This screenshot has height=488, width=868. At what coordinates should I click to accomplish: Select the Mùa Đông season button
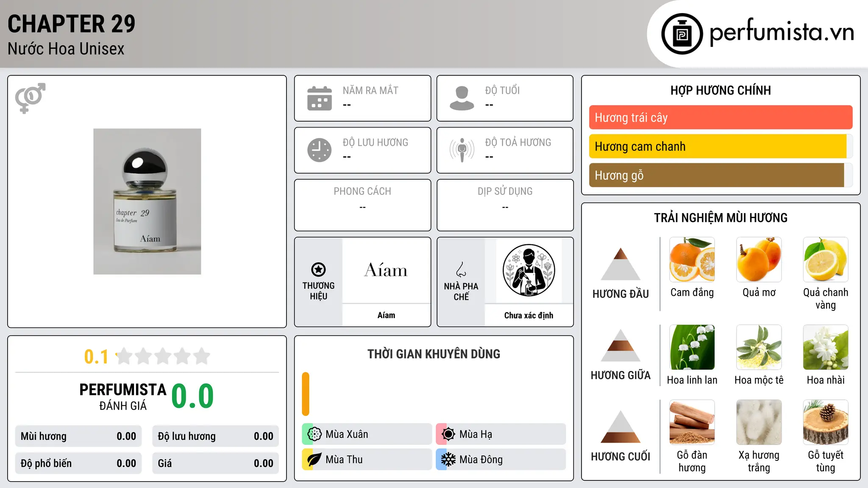coord(501,460)
